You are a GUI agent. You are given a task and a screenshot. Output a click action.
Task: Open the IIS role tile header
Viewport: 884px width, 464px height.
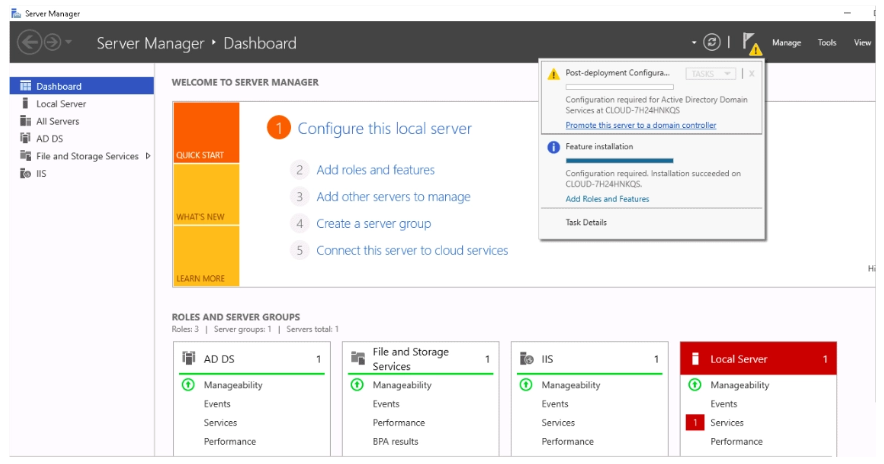tap(590, 359)
